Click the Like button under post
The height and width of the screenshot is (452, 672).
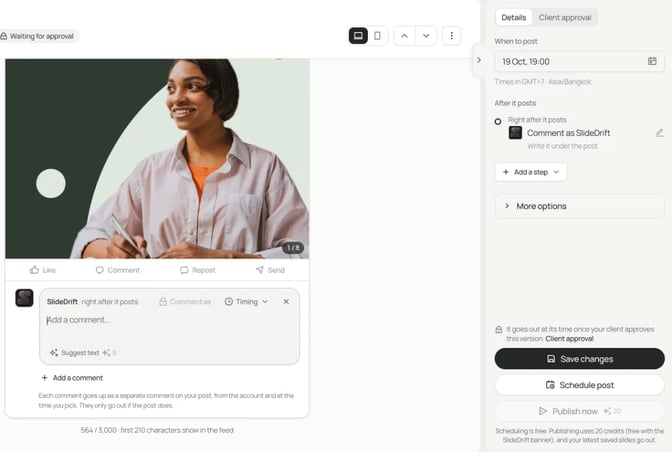(43, 270)
